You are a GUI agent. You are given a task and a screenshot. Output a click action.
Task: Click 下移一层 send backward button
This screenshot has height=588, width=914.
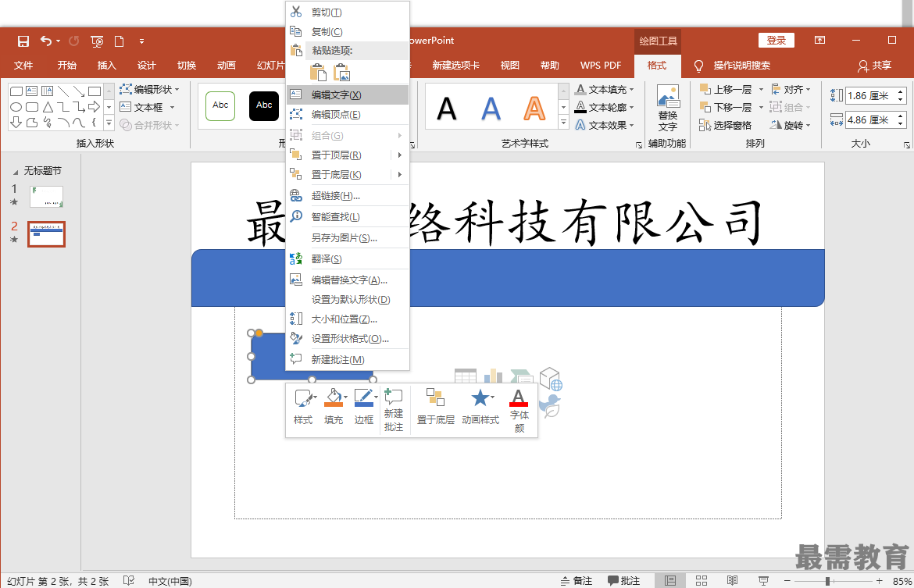[726, 107]
